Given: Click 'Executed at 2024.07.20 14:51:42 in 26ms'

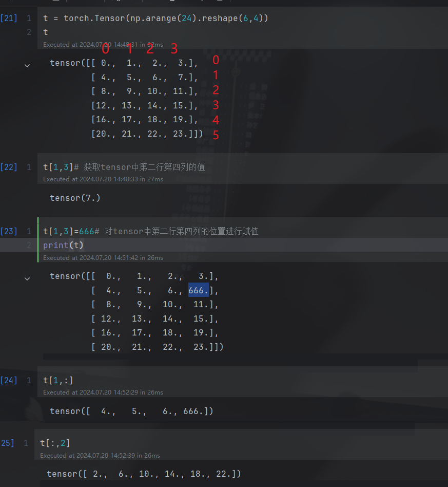Looking at the screenshot, I should pos(103,257).
